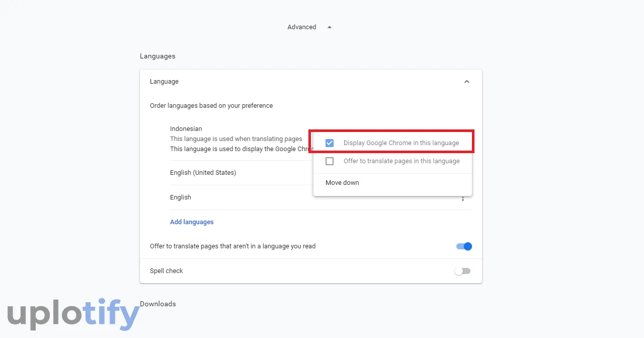Click Order languages based on your preference text

[x=211, y=106]
